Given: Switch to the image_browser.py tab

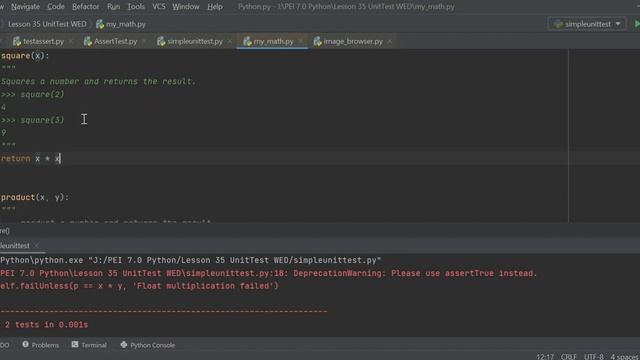Looking at the screenshot, I should 353,41.
